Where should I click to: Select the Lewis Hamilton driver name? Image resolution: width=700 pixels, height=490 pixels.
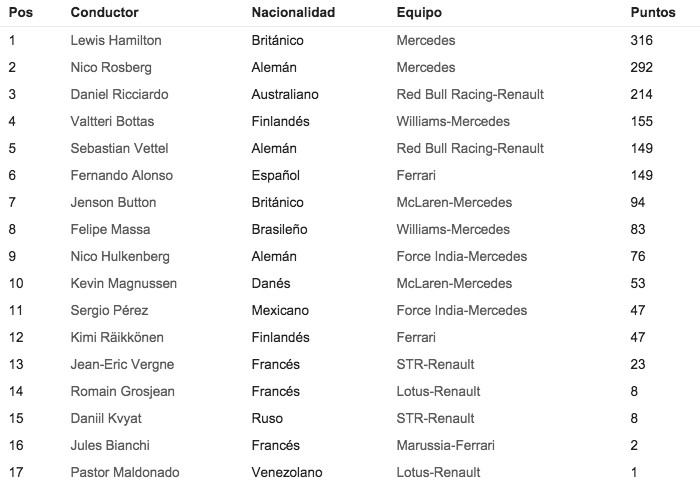click(x=116, y=41)
